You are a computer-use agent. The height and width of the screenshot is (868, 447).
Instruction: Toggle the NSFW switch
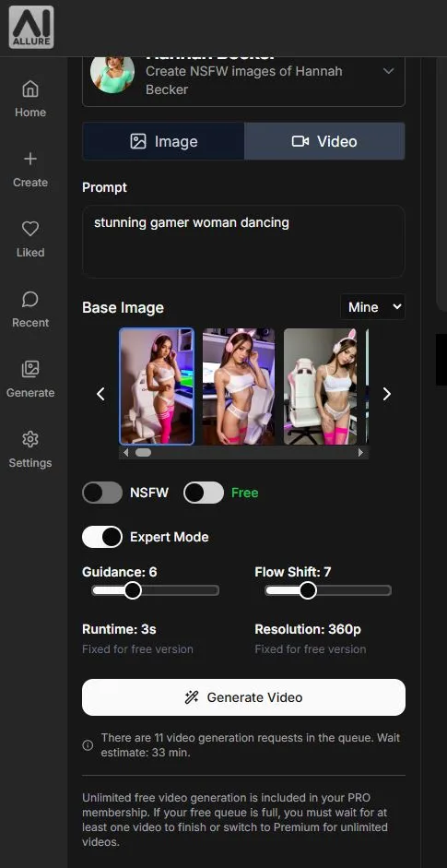102,493
